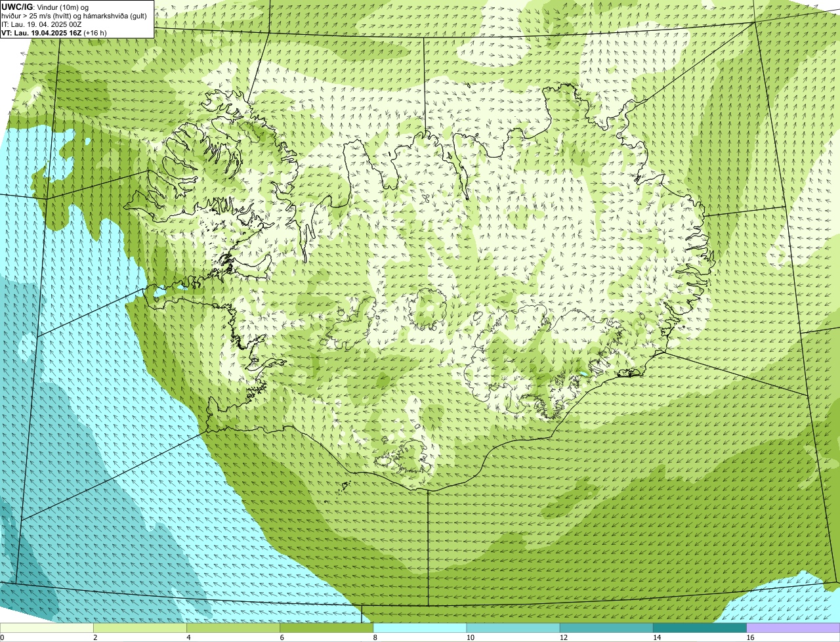Click the legend label '14'

tap(656, 637)
